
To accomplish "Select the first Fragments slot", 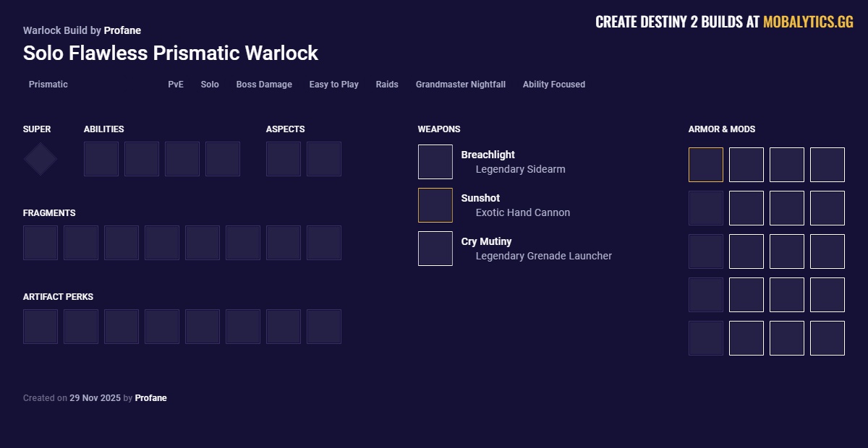I will (41, 243).
